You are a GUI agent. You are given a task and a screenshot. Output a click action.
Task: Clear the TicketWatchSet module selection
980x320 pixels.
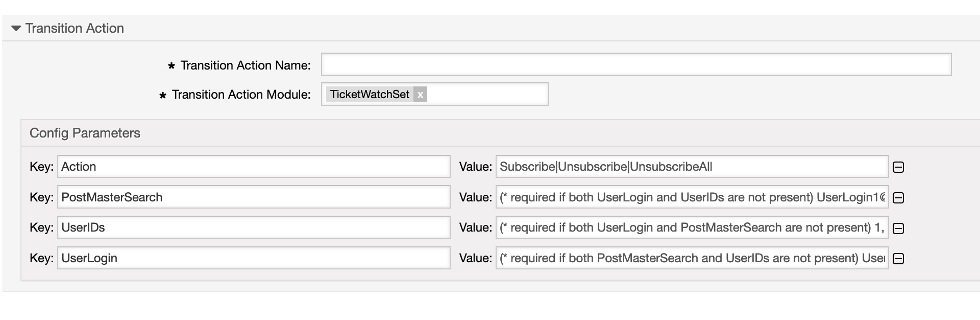pos(420,95)
